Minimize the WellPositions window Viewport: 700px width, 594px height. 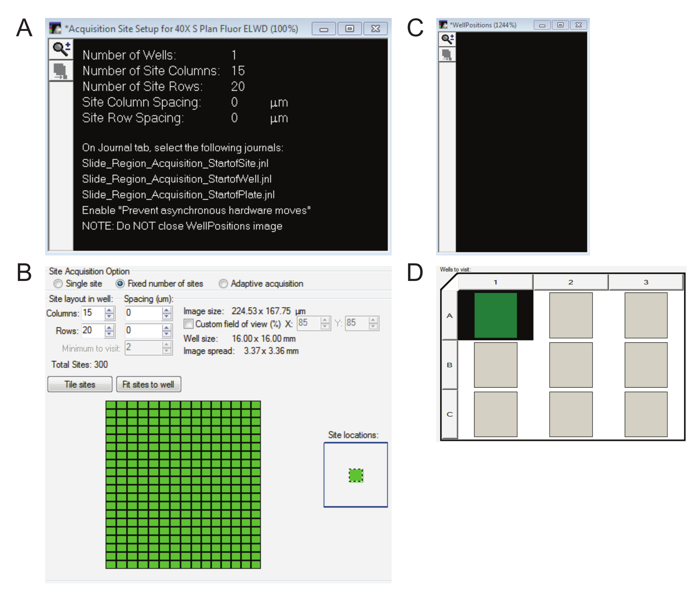point(542,25)
